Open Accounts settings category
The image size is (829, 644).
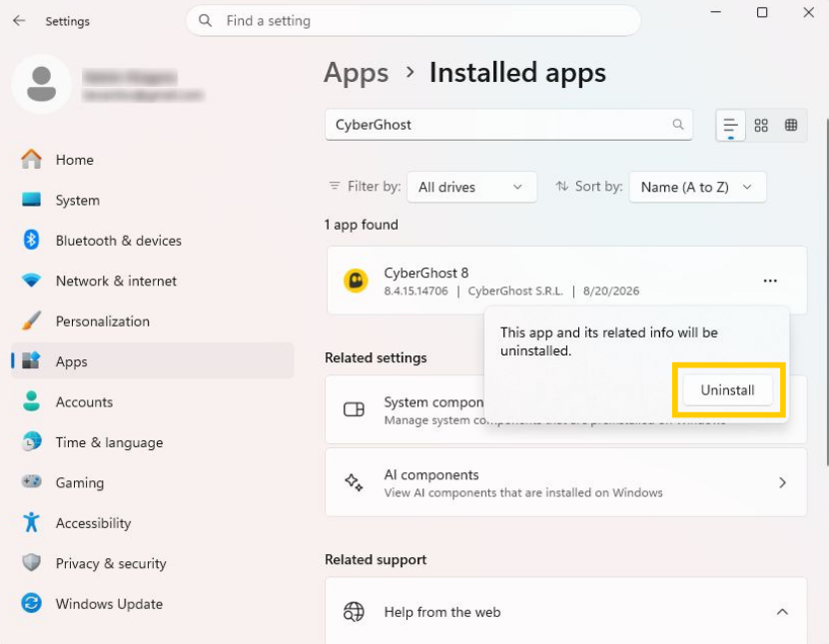152,402
